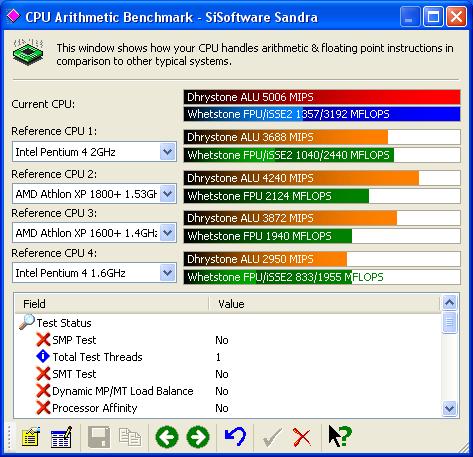
Task: Select the SMP Test row
Action: click(x=228, y=340)
